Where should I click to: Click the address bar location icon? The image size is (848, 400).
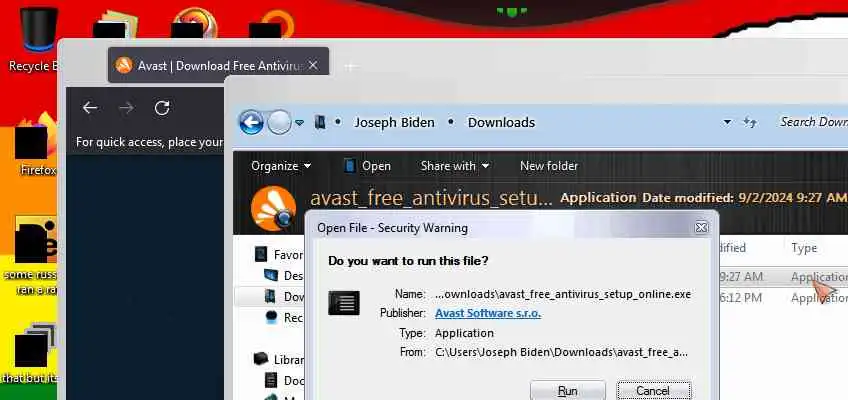coord(320,122)
